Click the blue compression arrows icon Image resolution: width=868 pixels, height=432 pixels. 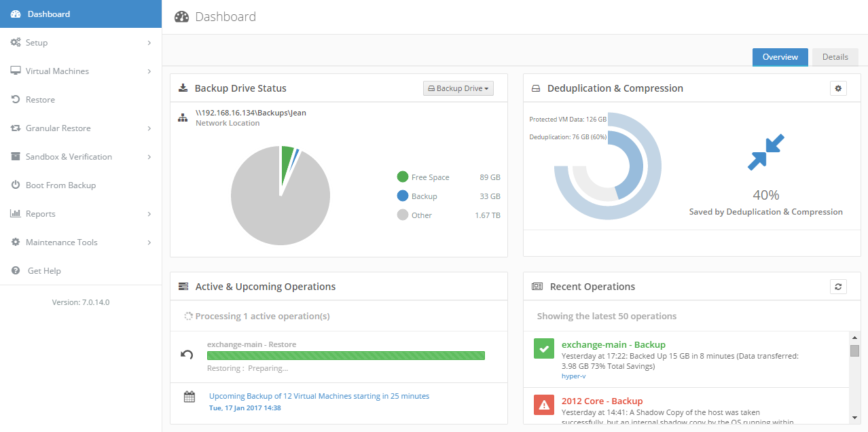[x=765, y=152]
